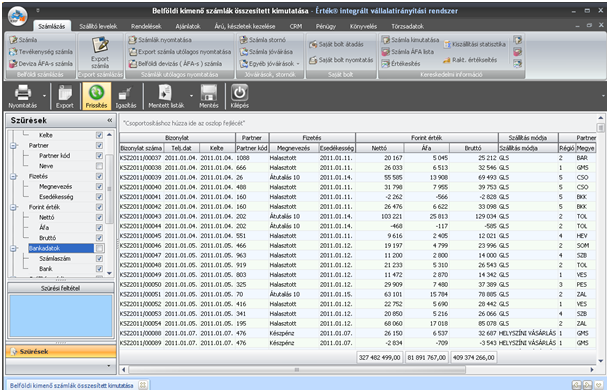Open Számla kimutatása report
Screen dimensions: 609x392
pyautogui.click(x=410, y=40)
